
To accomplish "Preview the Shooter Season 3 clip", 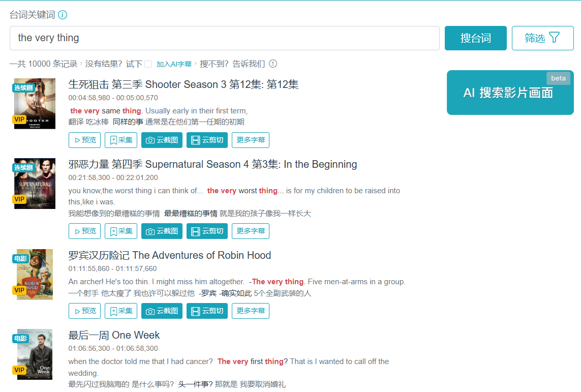I will [84, 140].
